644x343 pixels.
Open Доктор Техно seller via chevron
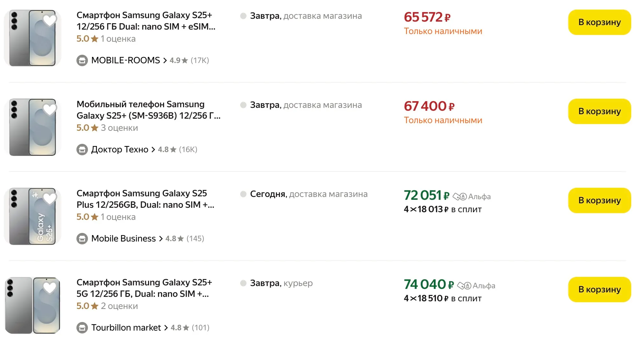[153, 150]
